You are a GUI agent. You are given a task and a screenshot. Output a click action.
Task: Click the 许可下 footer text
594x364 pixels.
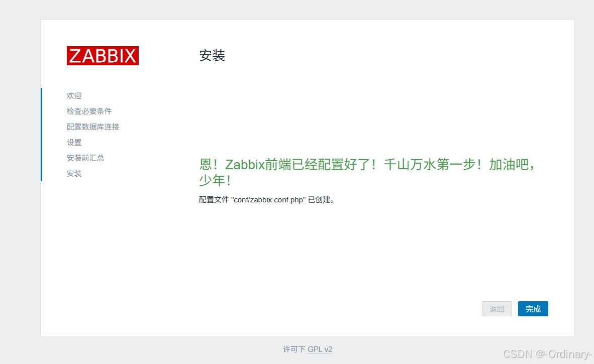click(294, 349)
